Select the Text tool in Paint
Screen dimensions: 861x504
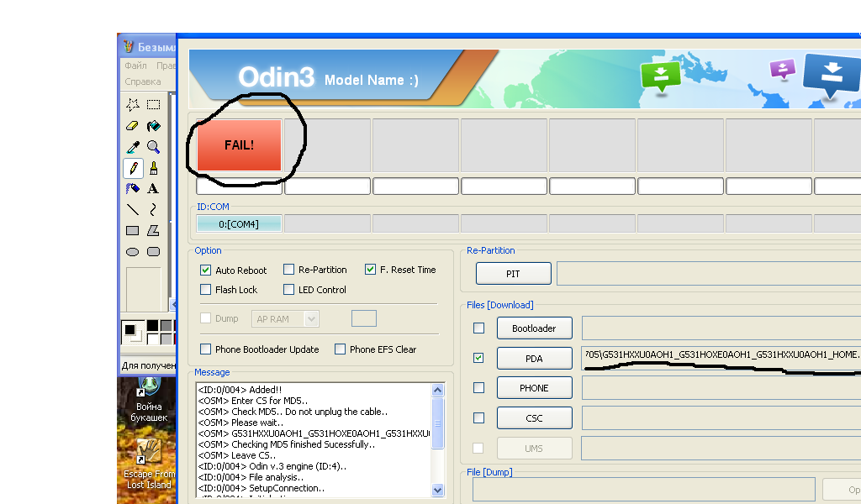tap(153, 188)
